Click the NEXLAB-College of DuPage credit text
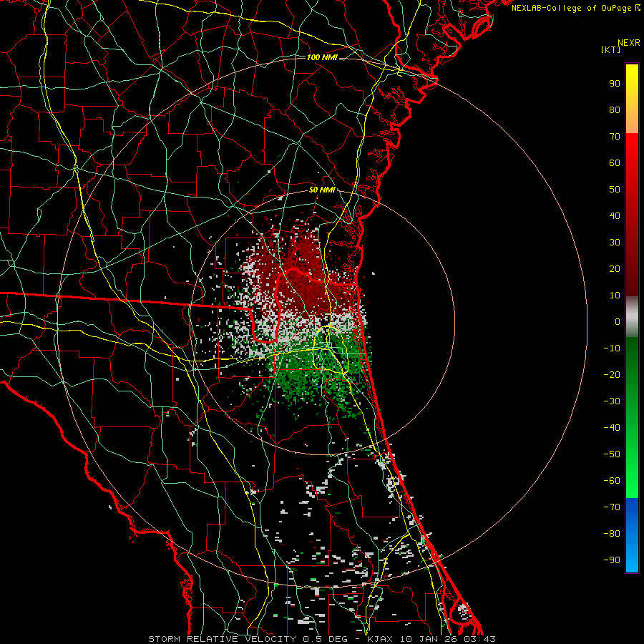The image size is (644, 644). click(576, 8)
